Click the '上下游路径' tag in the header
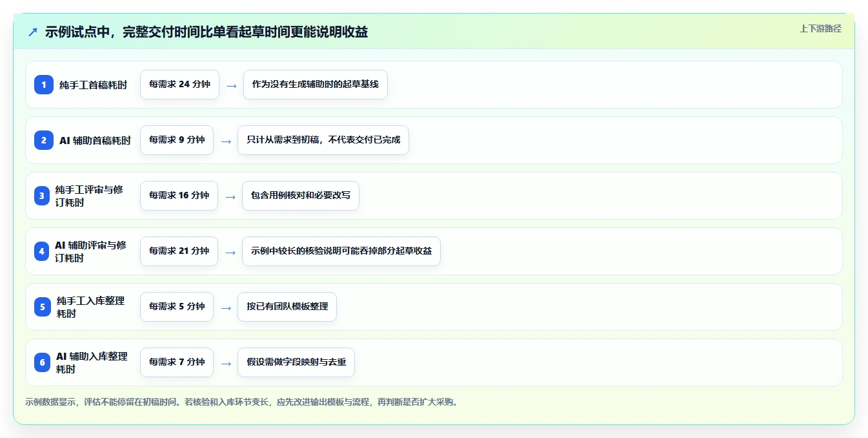 click(x=820, y=28)
